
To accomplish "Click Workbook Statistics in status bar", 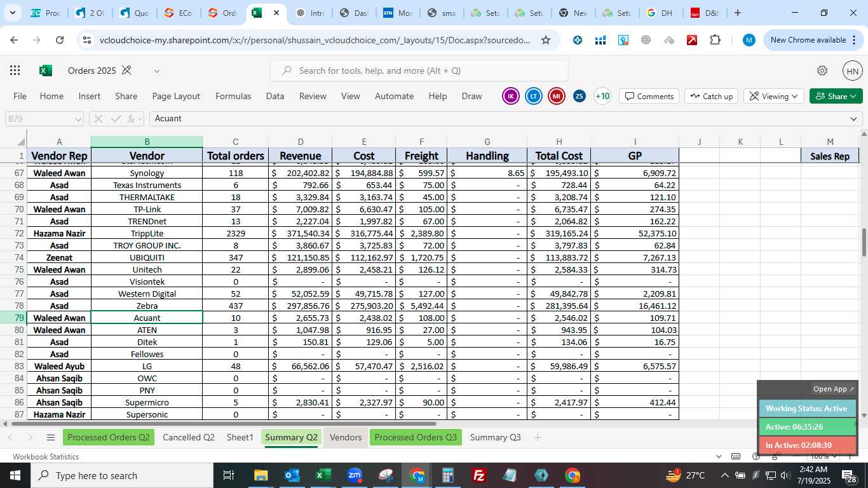I will pos(46,456).
